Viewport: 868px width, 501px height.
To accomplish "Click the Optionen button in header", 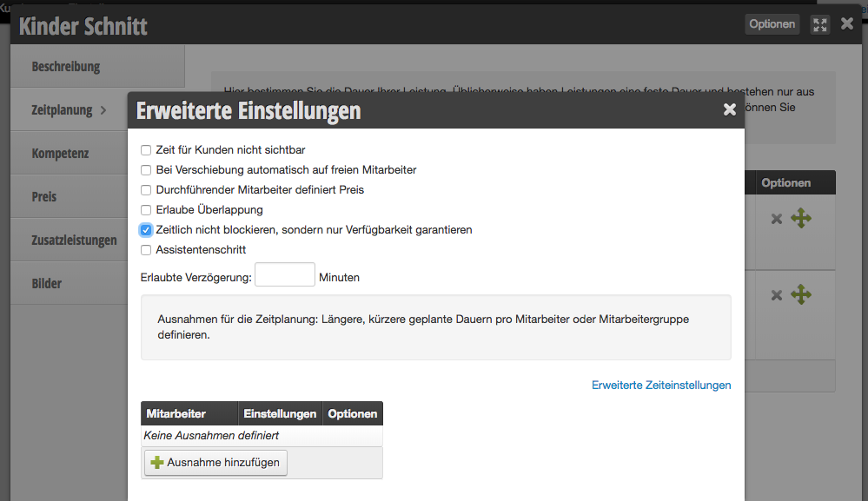I will point(772,23).
